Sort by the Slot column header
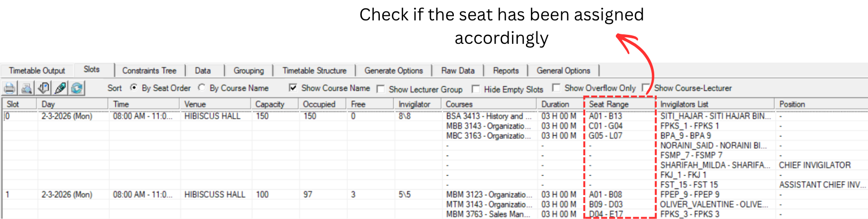 point(19,104)
